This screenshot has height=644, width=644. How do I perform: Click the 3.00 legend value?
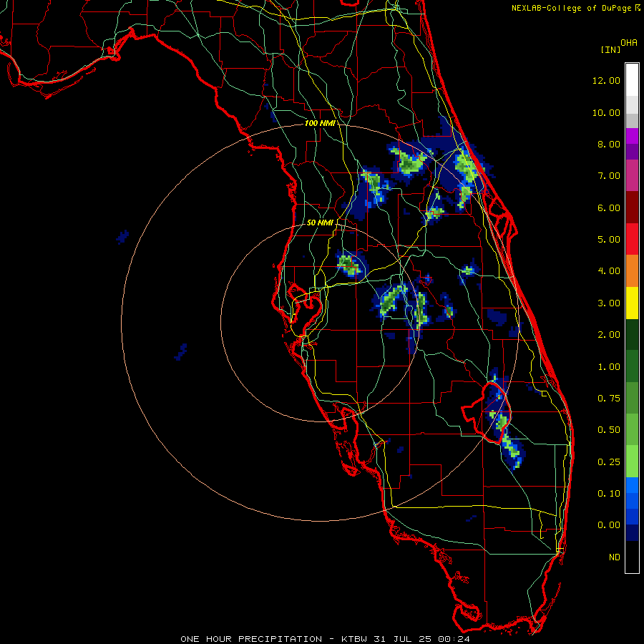click(x=609, y=303)
